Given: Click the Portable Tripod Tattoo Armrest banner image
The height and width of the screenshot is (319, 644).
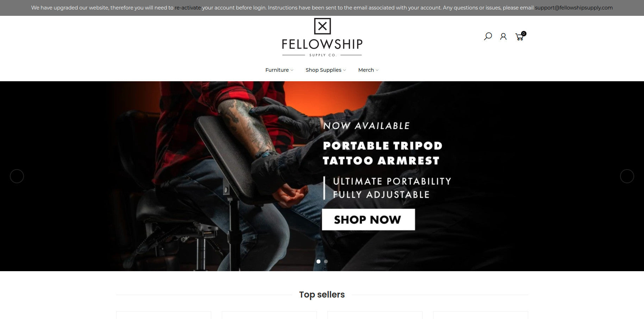Looking at the screenshot, I should click(x=322, y=176).
